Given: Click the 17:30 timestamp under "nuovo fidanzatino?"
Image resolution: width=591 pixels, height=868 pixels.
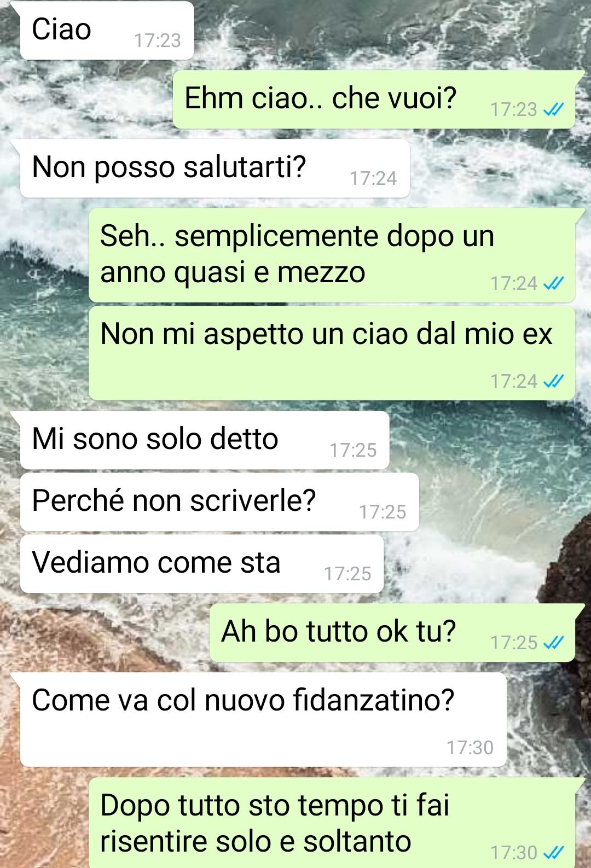Looking at the screenshot, I should [x=470, y=748].
